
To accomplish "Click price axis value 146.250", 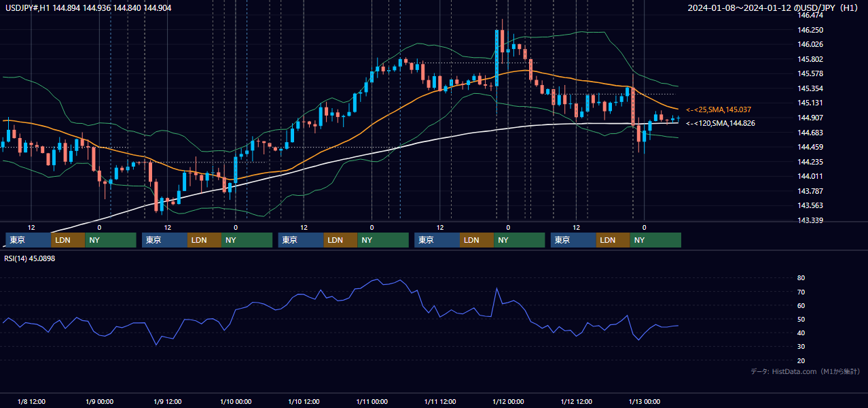I will pos(811,30).
